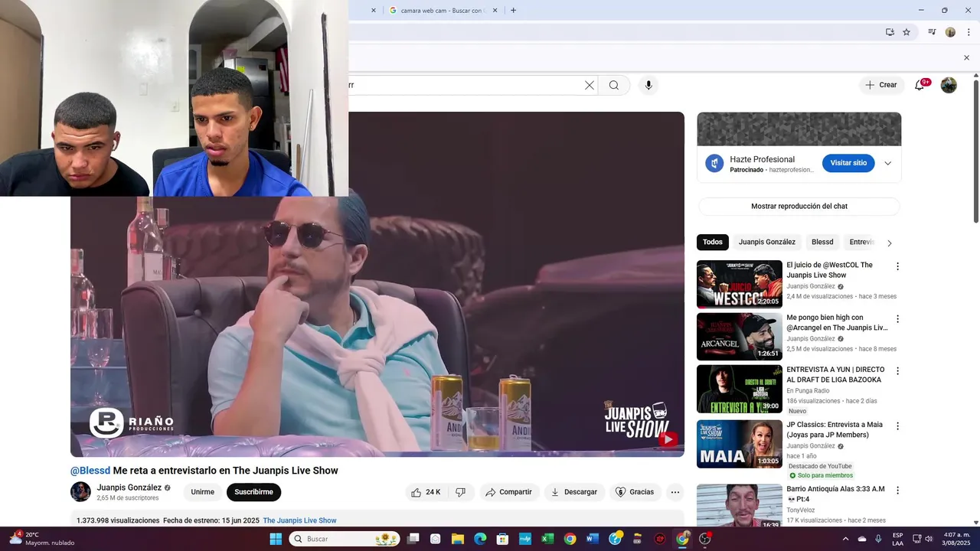The width and height of the screenshot is (980, 551).
Task: Open the clock showing 4:07 a. m.
Action: (x=956, y=539)
